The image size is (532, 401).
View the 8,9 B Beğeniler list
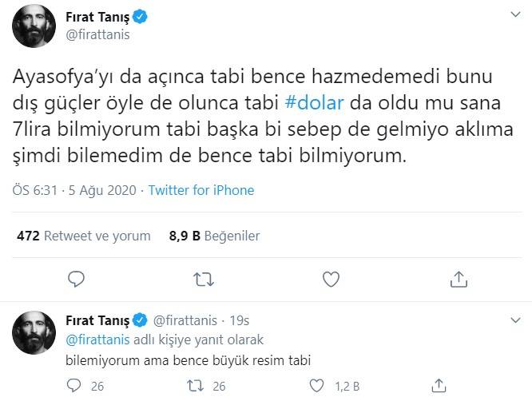pos(214,236)
